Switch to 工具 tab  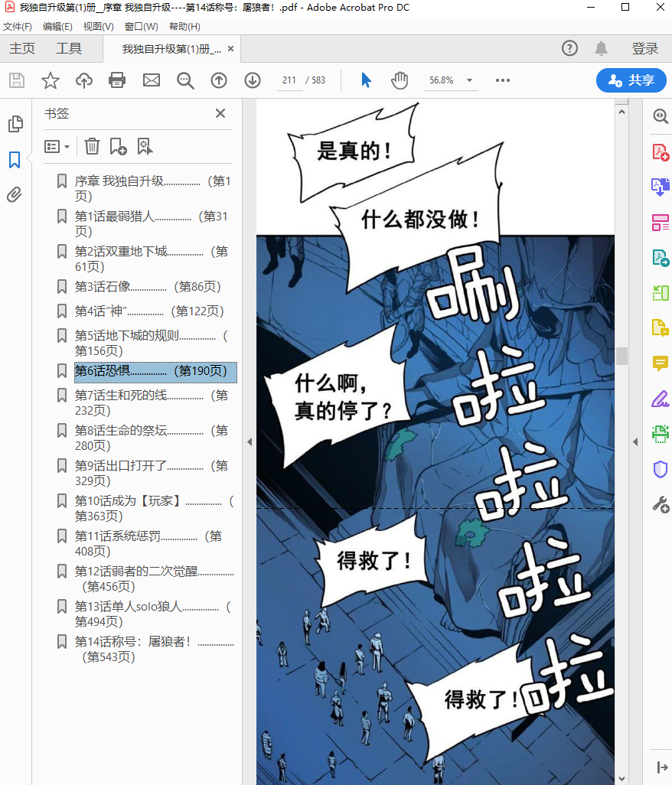69,48
